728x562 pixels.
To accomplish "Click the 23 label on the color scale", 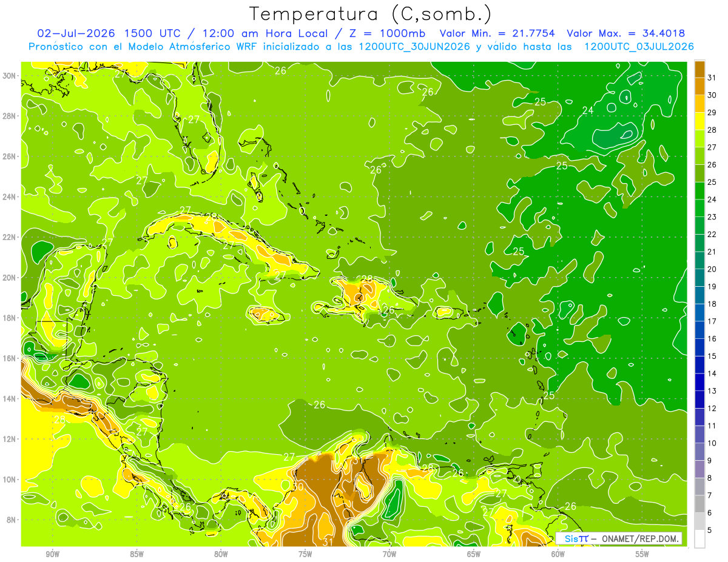I will tap(712, 217).
